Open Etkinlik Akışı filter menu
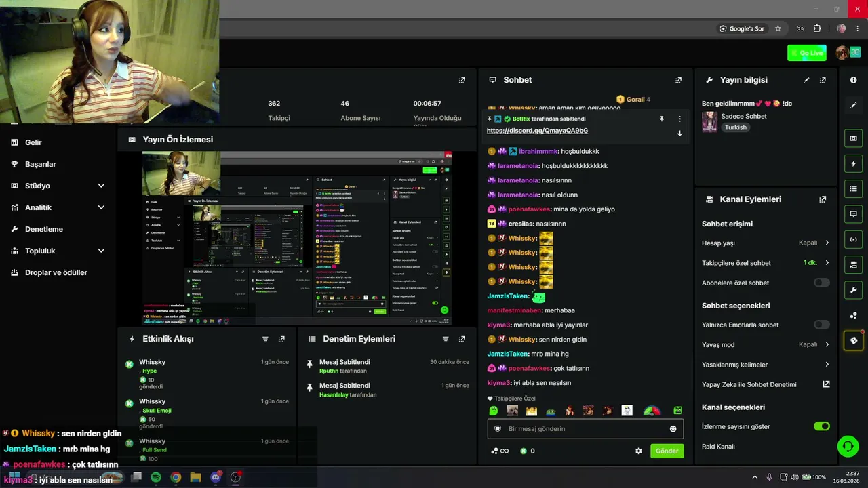This screenshot has width=868, height=488. [x=265, y=339]
